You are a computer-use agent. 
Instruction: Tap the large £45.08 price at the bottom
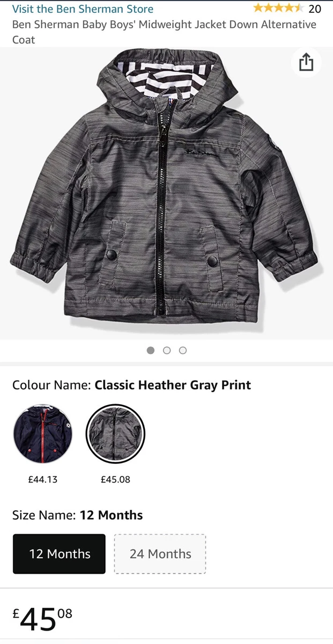tap(42, 619)
